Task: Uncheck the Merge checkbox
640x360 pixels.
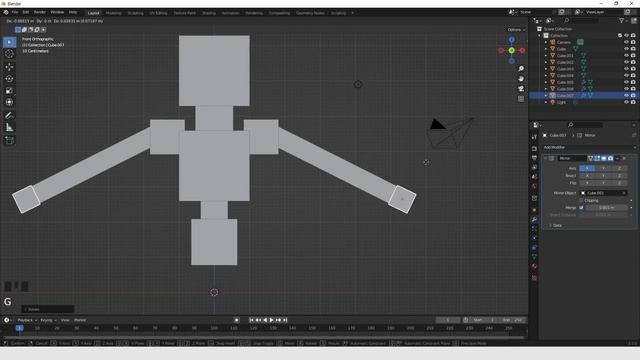Action: (581, 208)
